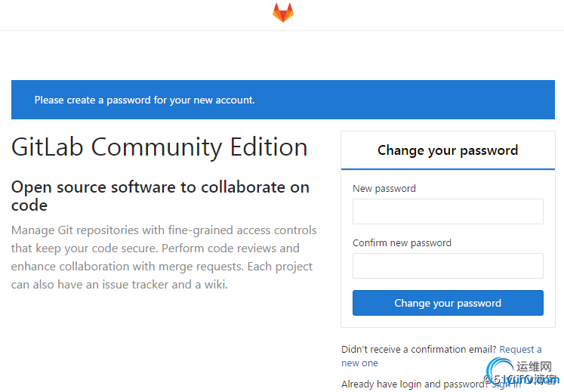Submit with the blue Change your password button
The image size is (564, 392).
coord(448,303)
